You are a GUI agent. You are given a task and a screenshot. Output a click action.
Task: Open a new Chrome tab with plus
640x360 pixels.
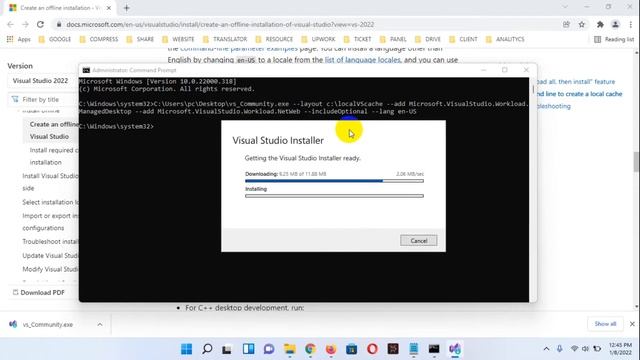tap(127, 8)
